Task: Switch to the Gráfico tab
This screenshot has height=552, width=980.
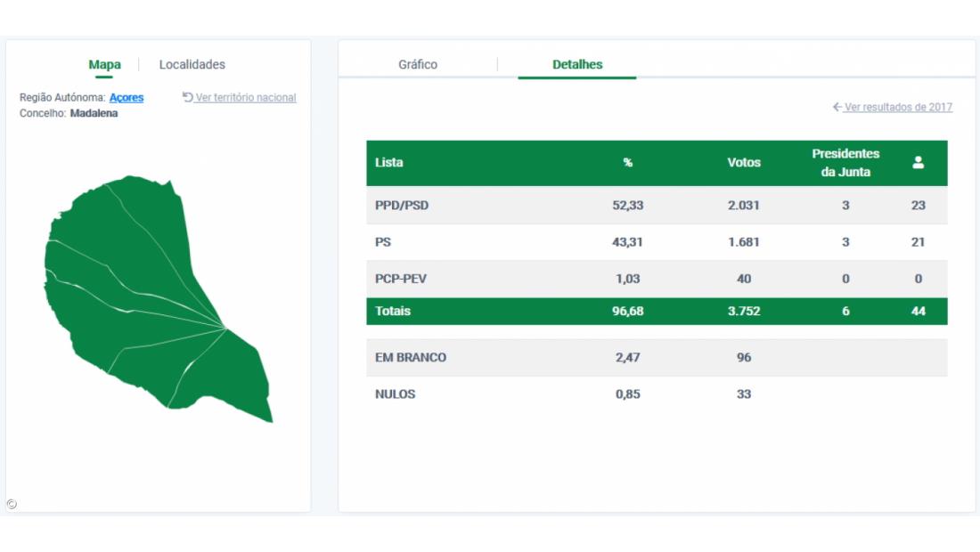Action: point(418,65)
